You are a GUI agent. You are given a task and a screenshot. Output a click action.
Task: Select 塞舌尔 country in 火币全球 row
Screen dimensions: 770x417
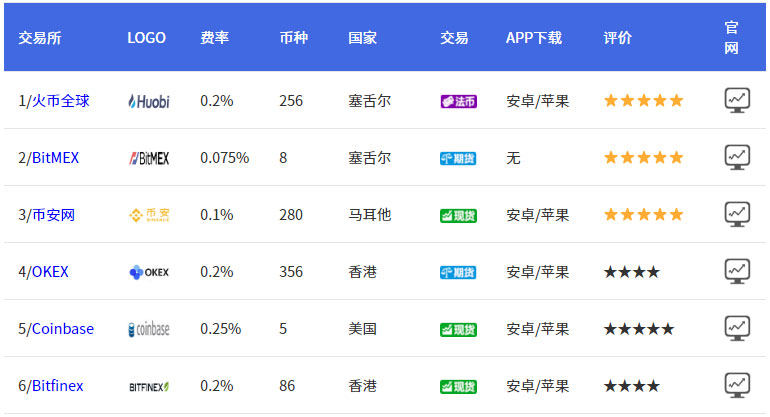click(x=369, y=101)
